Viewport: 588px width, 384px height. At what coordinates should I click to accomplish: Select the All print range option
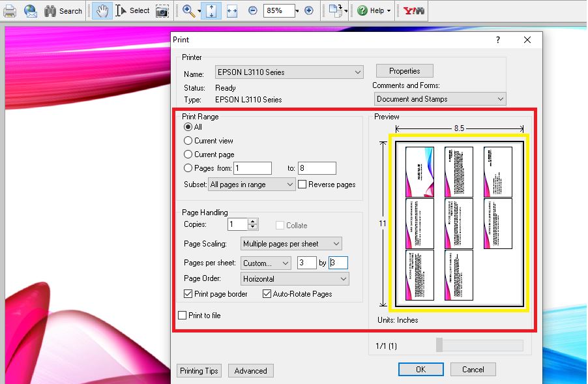(x=188, y=126)
